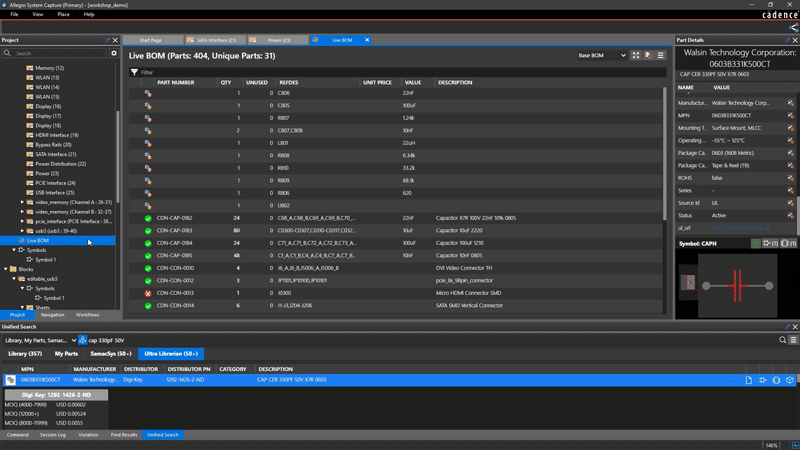Viewport: 800px width, 450px height.
Task: Click footprint icon in the search result row
Action: pos(776,380)
